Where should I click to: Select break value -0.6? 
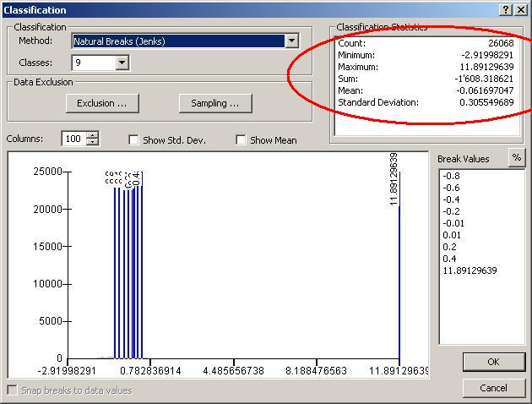point(452,188)
